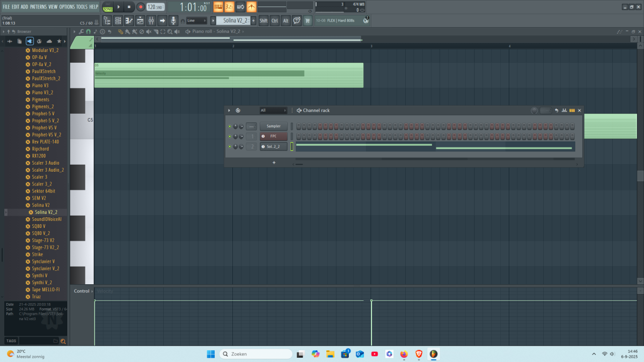Toggle the channel rack swing circle icon

[238, 110]
